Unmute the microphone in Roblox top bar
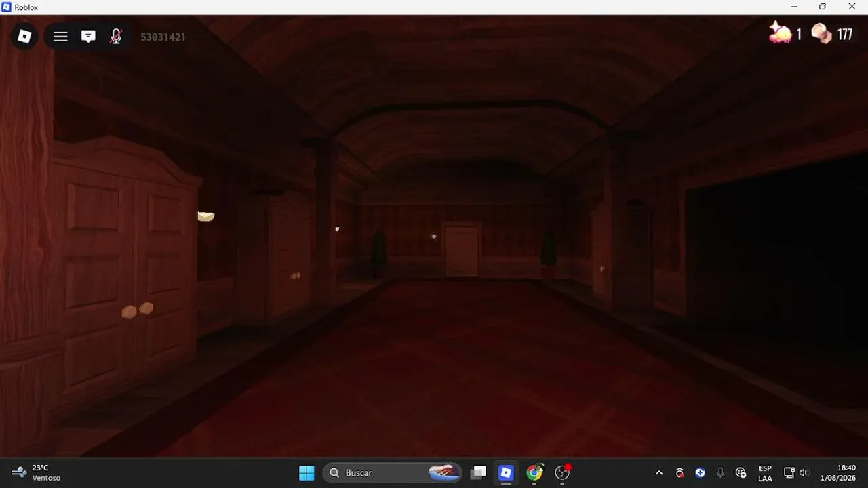Screen dimensions: 868x488 [x=116, y=37]
